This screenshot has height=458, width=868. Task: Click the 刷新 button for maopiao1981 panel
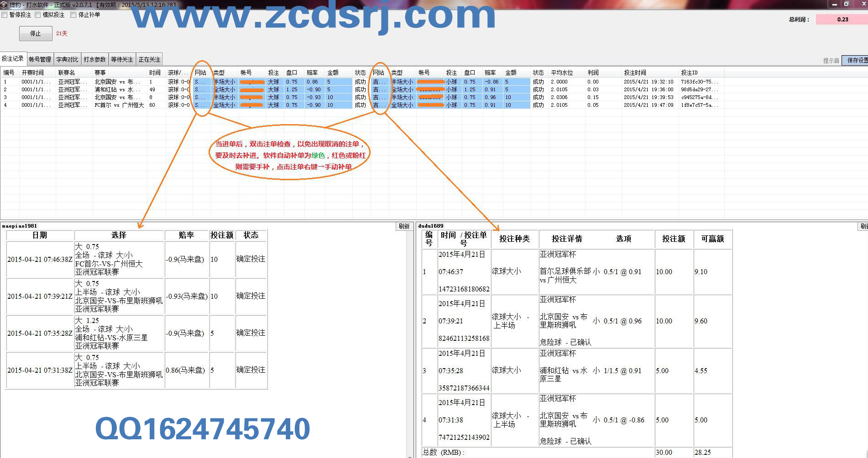click(x=404, y=226)
